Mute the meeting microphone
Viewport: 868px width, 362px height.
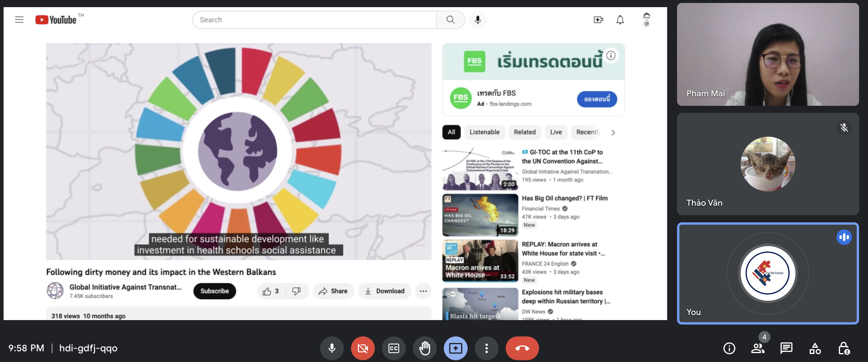332,348
